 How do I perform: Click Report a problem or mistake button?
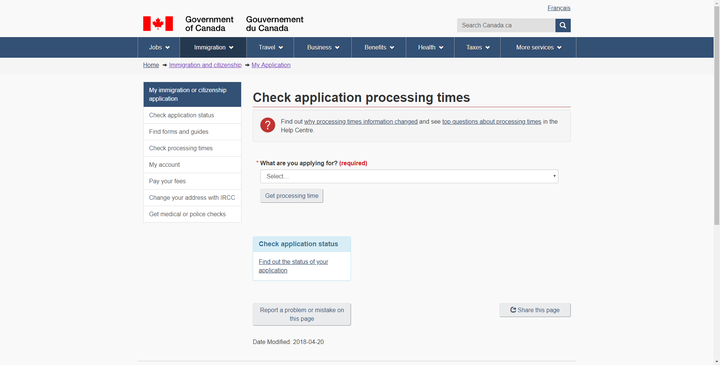(302, 314)
